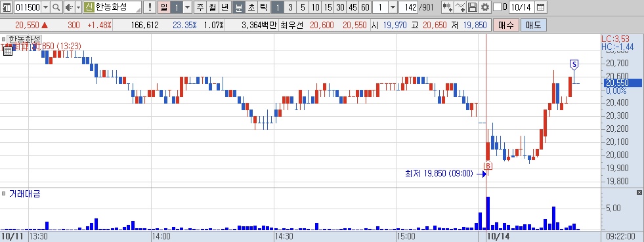Enable the D checkbox next to the date
Image resolution: width=644 pixels, height=242 pixels.
(497, 7)
